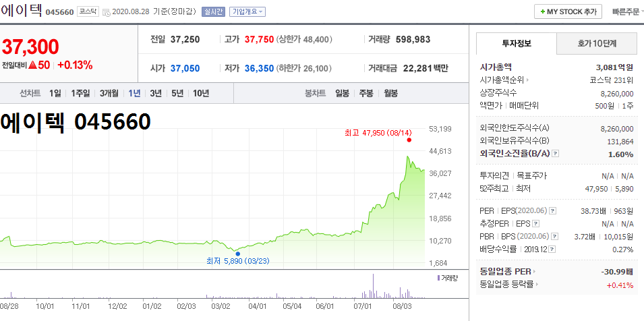This screenshot has width=644, height=321.
Task: Click the 시가 value 37,050
Action: click(185, 68)
